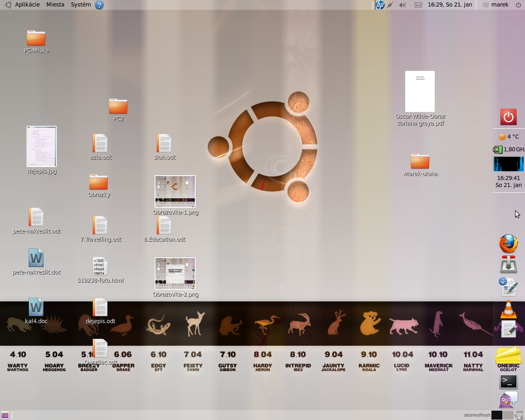Select the PC-Miska folder
525x420 pixels.
click(36, 42)
